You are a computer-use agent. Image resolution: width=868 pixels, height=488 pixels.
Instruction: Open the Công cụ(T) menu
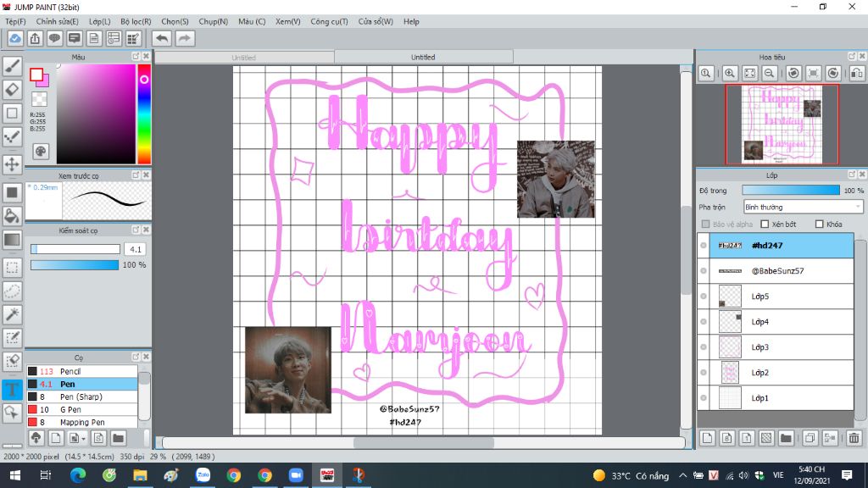click(x=330, y=21)
